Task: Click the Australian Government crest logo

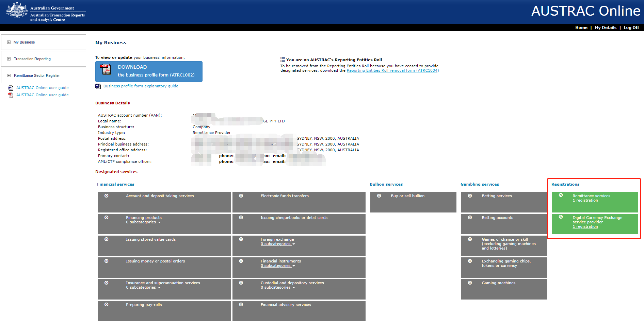Action: click(x=17, y=11)
